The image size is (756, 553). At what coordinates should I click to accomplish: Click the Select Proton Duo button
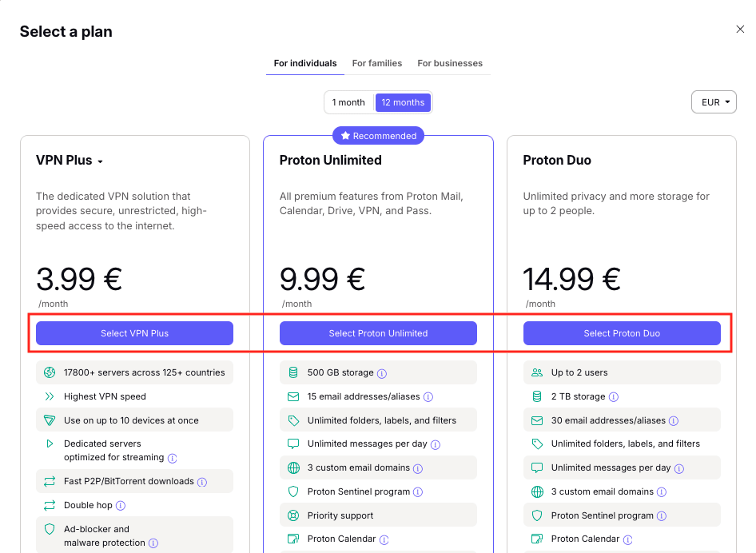(x=622, y=333)
